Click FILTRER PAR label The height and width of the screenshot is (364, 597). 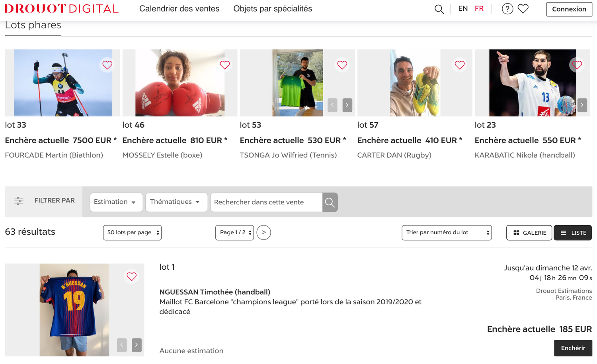coord(55,200)
